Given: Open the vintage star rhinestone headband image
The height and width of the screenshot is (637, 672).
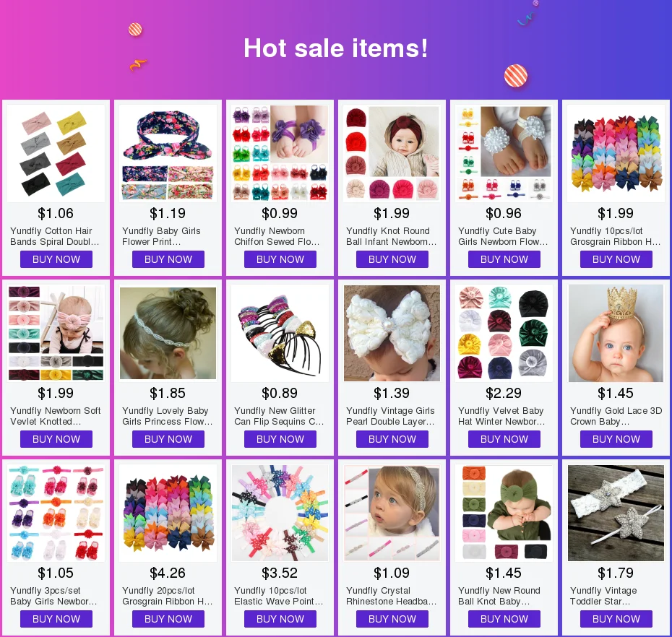Looking at the screenshot, I should point(616,513).
